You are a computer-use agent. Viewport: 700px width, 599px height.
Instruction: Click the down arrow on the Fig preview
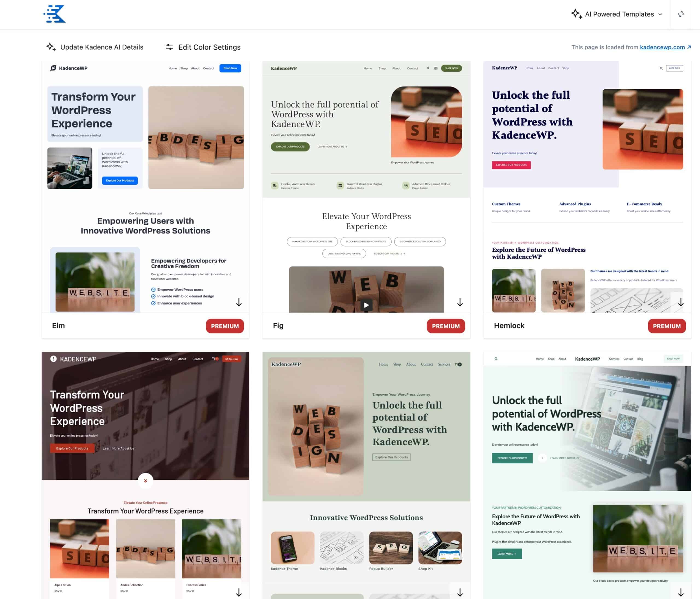[x=460, y=302]
